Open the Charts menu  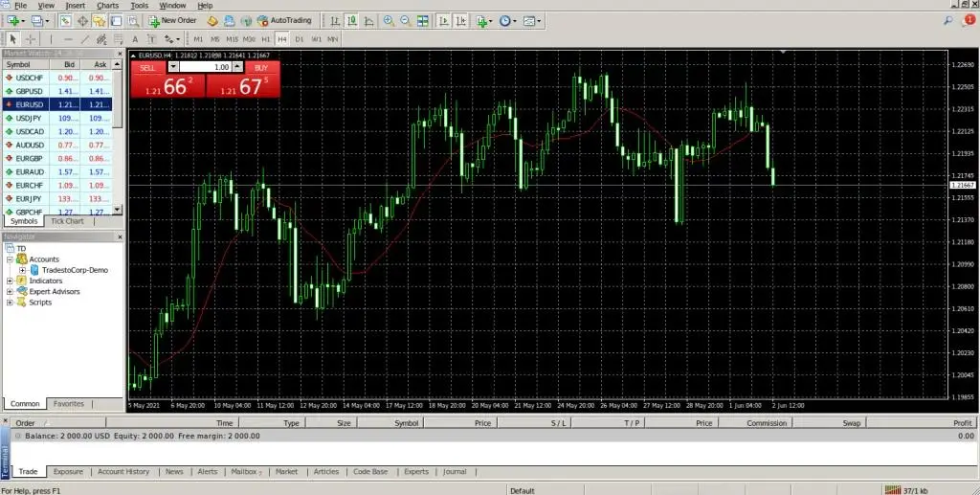coord(107,6)
